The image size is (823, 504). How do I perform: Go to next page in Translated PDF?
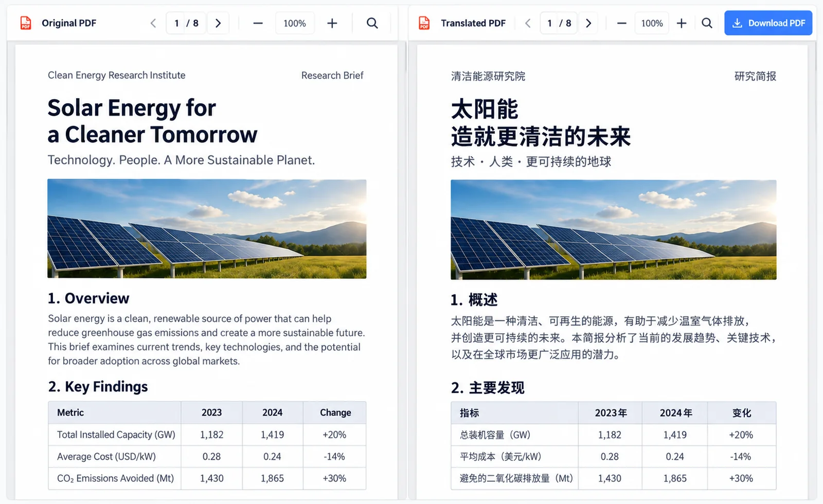tap(588, 23)
